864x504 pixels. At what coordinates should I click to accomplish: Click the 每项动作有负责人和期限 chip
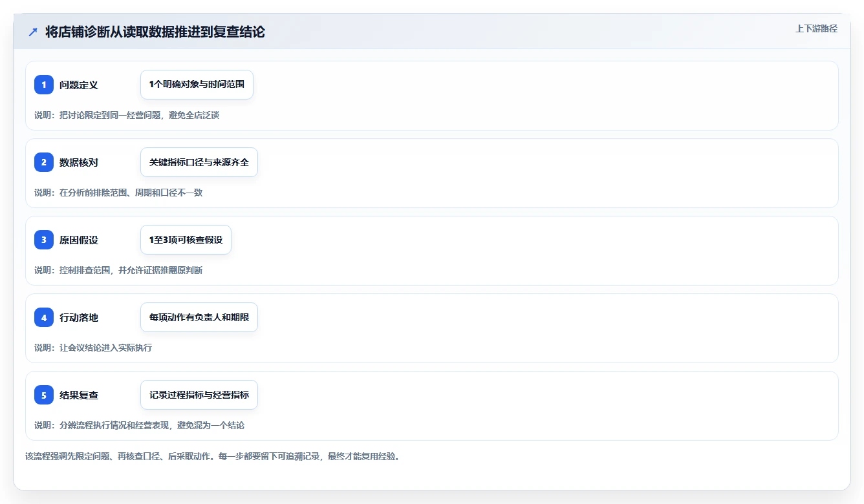pos(199,317)
